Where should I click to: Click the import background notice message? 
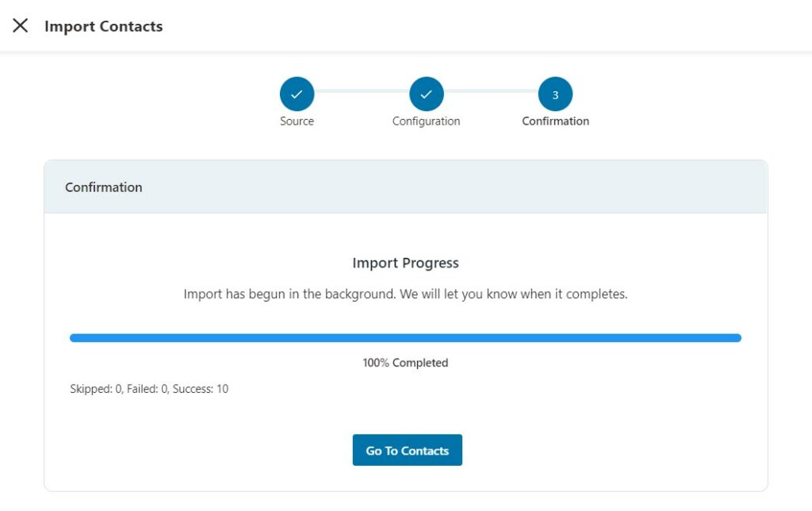(405, 294)
